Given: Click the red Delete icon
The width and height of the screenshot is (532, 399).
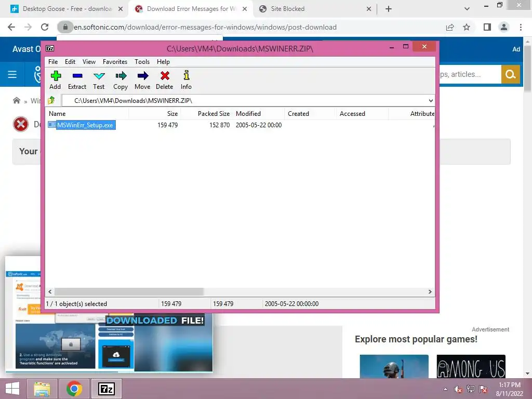Looking at the screenshot, I should click(x=165, y=80).
